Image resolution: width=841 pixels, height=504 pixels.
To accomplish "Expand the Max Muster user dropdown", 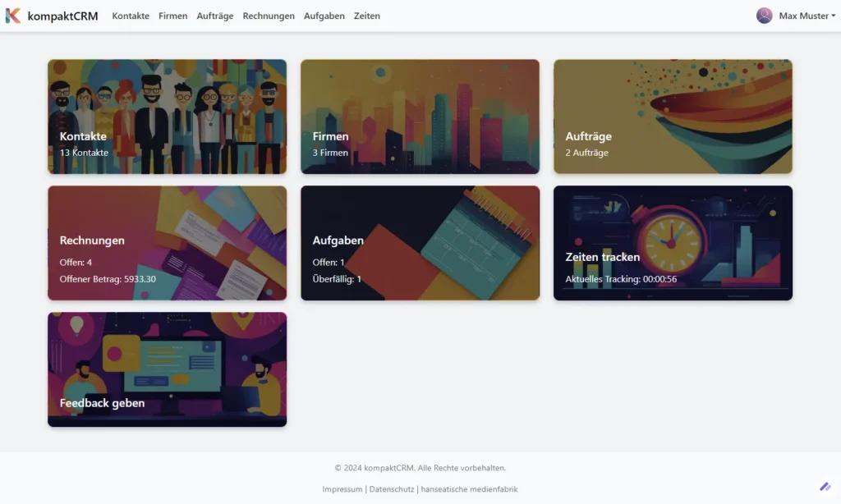I will [x=796, y=16].
